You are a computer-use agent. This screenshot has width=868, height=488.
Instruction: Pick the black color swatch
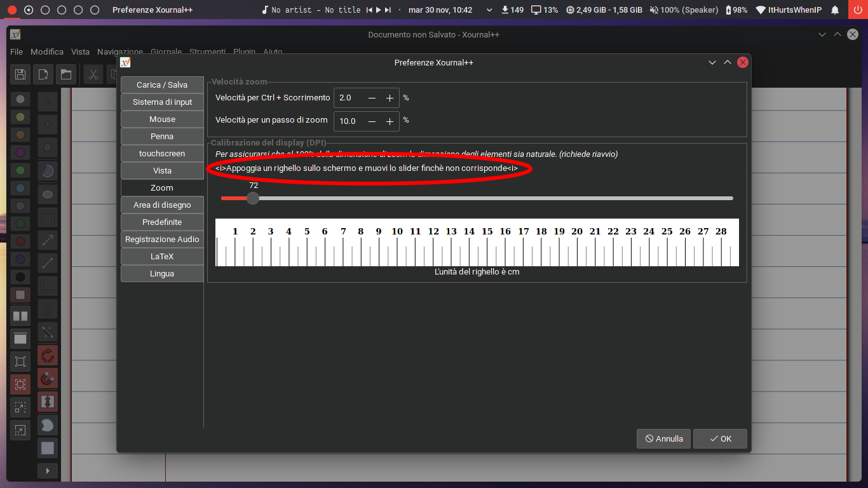click(x=20, y=277)
